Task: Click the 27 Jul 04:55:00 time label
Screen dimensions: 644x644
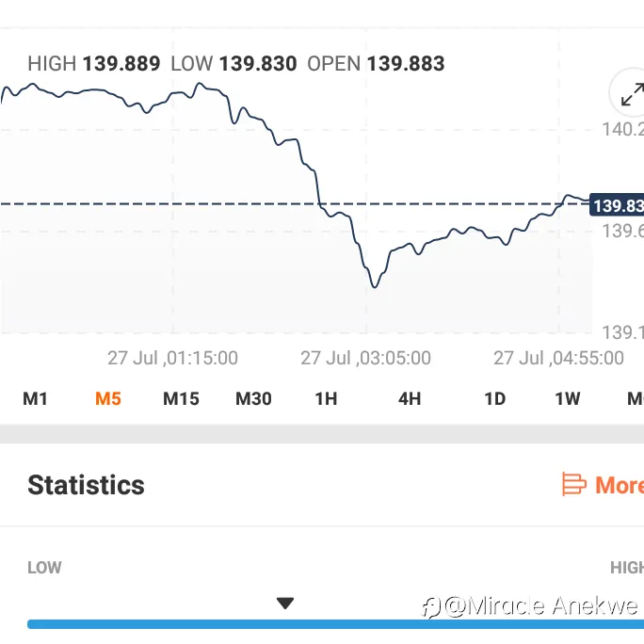Action: pos(558,358)
